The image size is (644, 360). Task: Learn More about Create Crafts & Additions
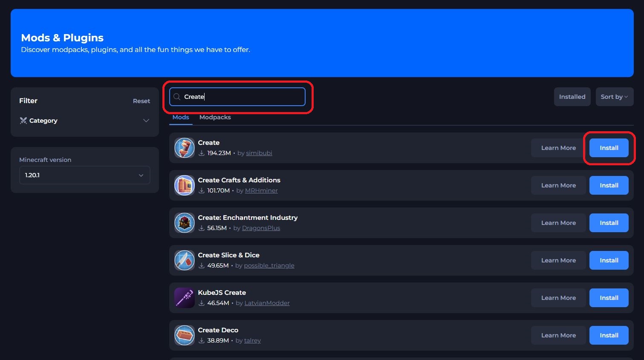[558, 185]
